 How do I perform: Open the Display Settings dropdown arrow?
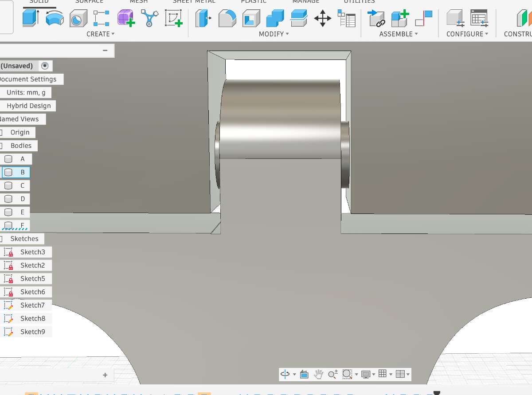point(374,375)
